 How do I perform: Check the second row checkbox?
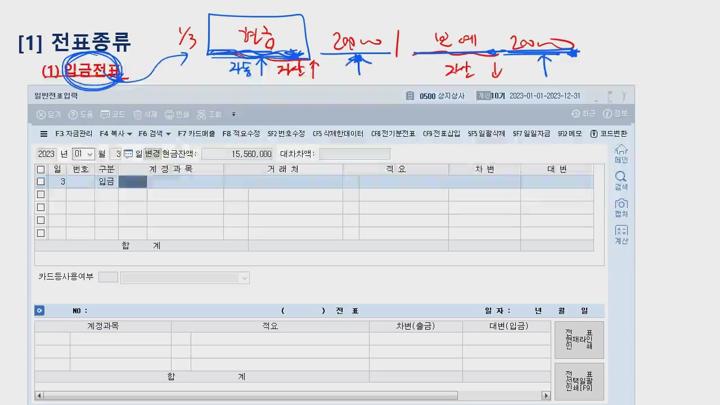[x=41, y=194]
